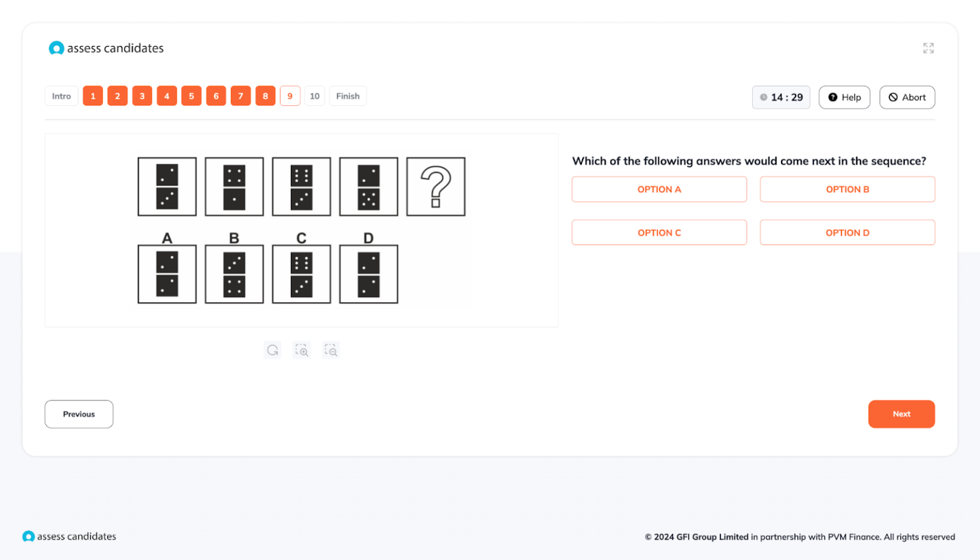Viewport: 980px width, 560px height.
Task: Choose Option D answer
Action: pos(847,232)
